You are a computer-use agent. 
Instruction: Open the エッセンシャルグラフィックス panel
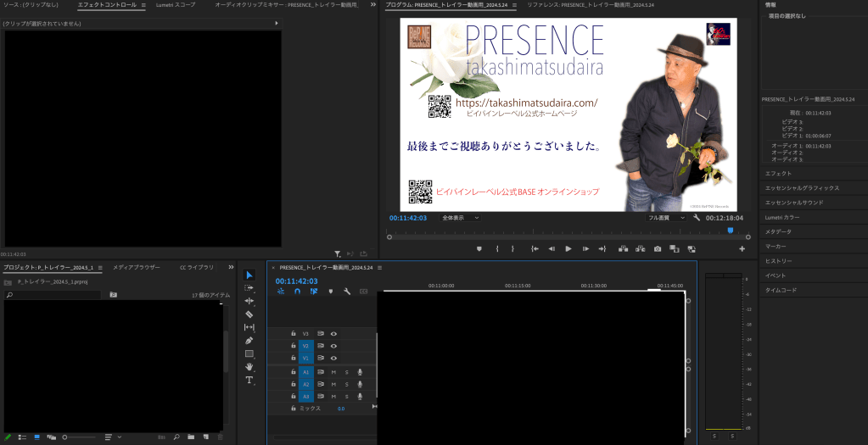tap(802, 188)
